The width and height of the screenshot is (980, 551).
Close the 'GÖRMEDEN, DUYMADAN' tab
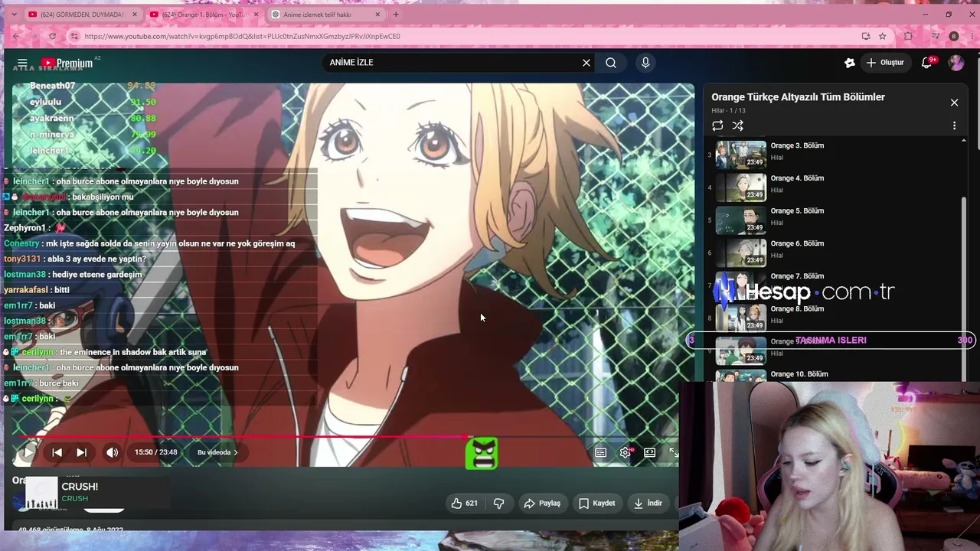[135, 15]
